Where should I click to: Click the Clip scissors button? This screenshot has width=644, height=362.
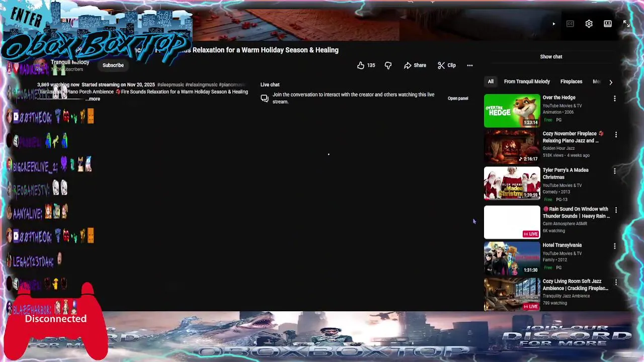(447, 65)
